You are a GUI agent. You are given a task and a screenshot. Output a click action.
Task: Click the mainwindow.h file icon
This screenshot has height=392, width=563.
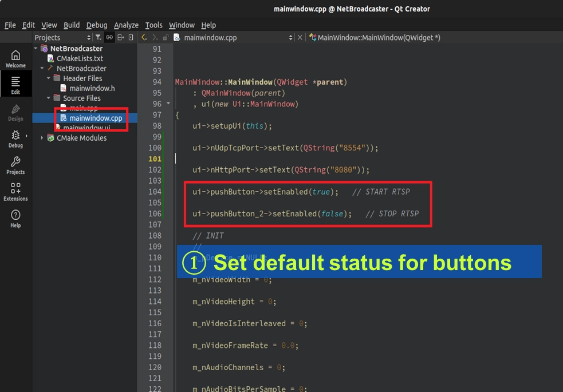pyautogui.click(x=64, y=88)
